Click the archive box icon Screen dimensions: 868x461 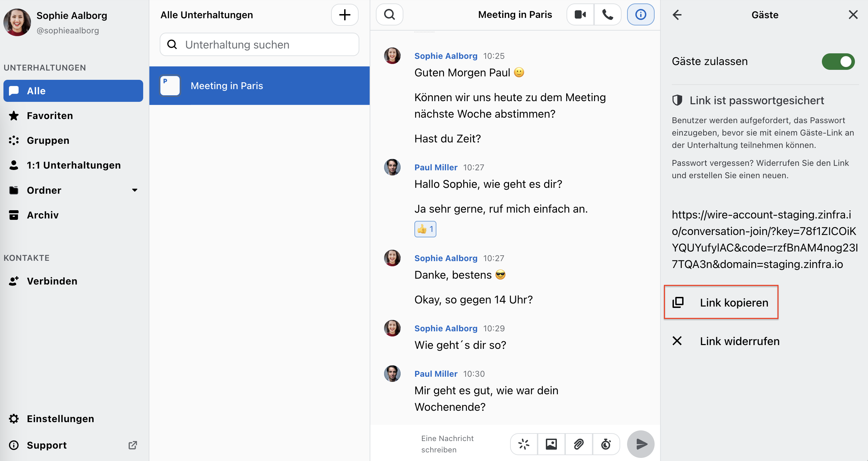pyautogui.click(x=14, y=215)
